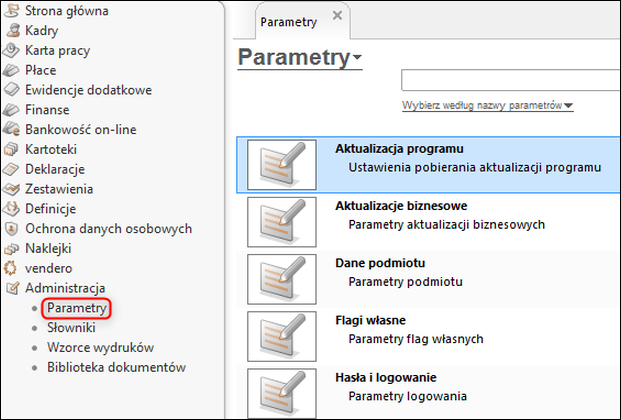Image resolution: width=621 pixels, height=420 pixels.
Task: Open the Hasła i logowanie parameters
Action: coord(390,377)
